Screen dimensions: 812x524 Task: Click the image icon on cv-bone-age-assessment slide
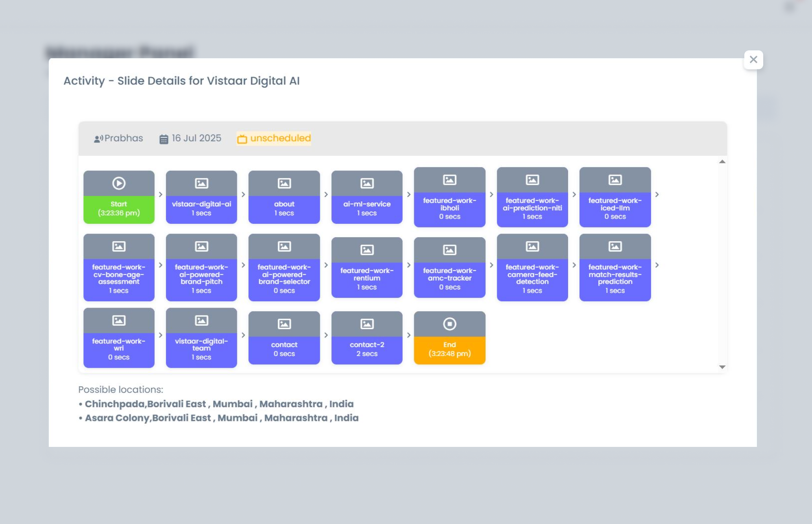click(x=119, y=246)
